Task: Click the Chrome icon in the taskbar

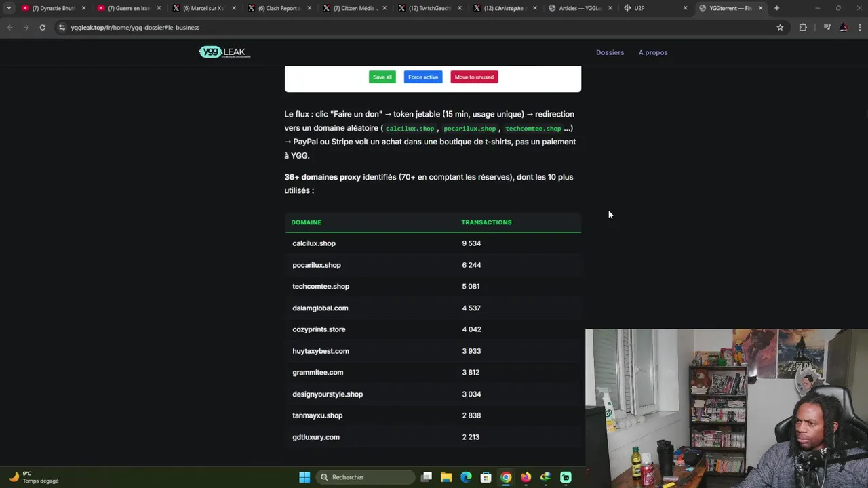Action: tap(506, 477)
